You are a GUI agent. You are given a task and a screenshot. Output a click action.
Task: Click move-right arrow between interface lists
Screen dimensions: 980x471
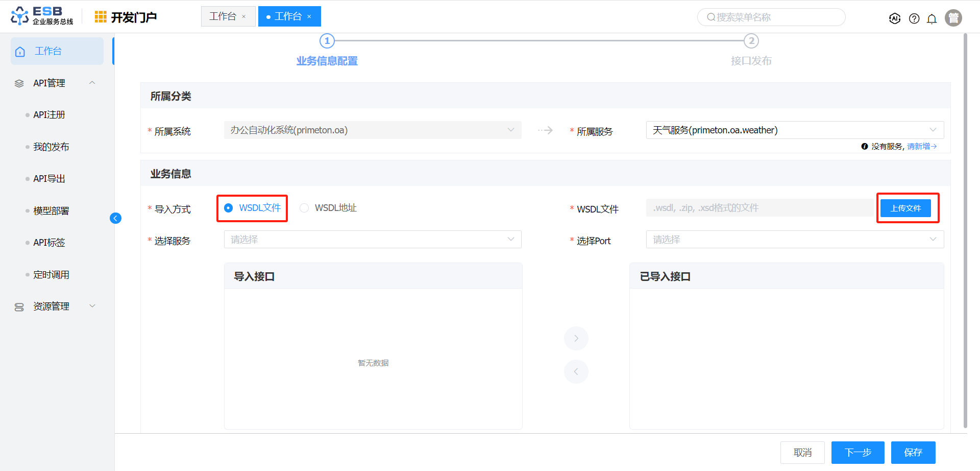coord(576,338)
